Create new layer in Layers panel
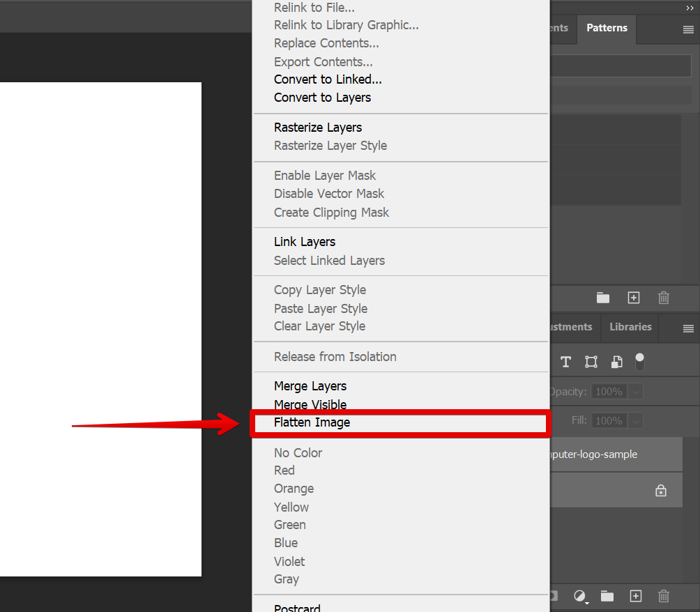Image resolution: width=700 pixels, height=612 pixels. pyautogui.click(x=635, y=596)
